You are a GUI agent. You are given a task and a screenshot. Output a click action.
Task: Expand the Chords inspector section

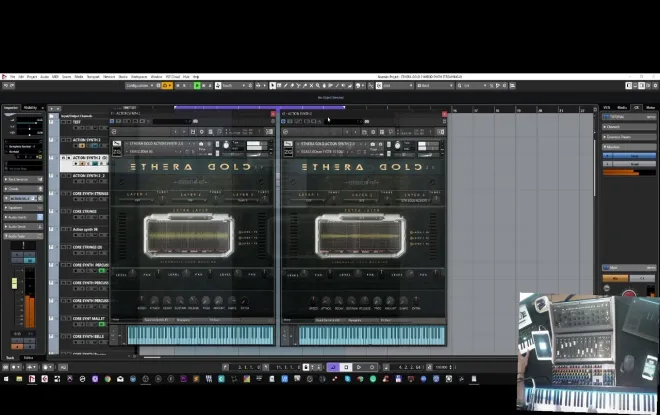pyautogui.click(x=23, y=189)
